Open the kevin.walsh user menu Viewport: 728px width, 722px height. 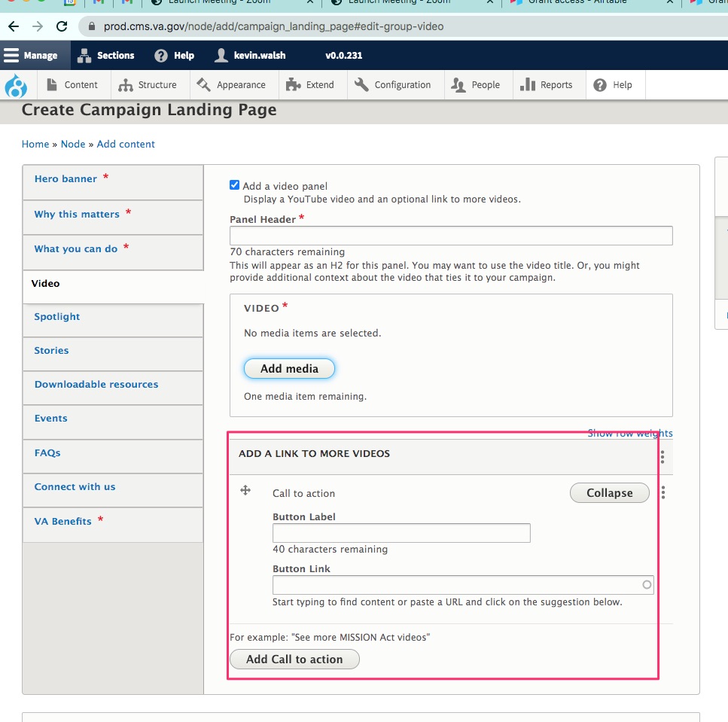pyautogui.click(x=250, y=55)
